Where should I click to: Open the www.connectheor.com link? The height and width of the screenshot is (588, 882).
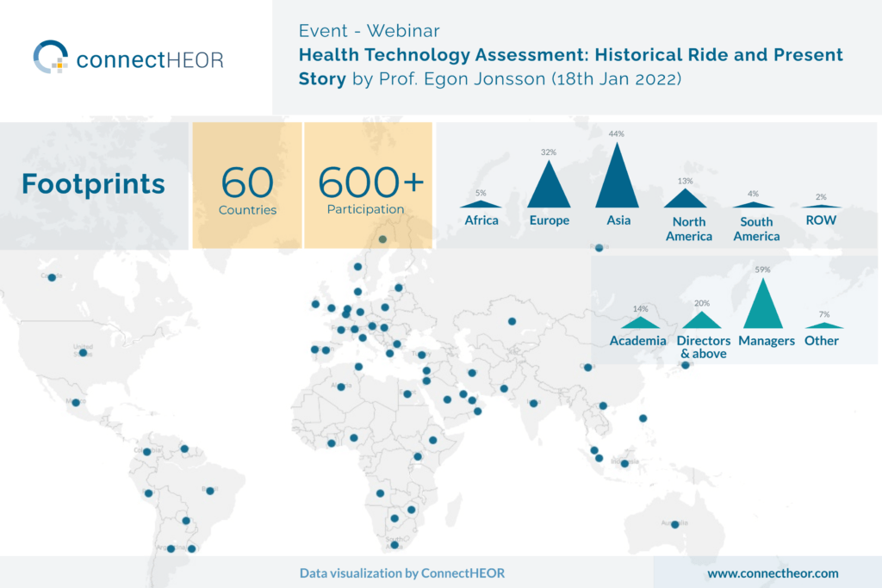point(773,573)
